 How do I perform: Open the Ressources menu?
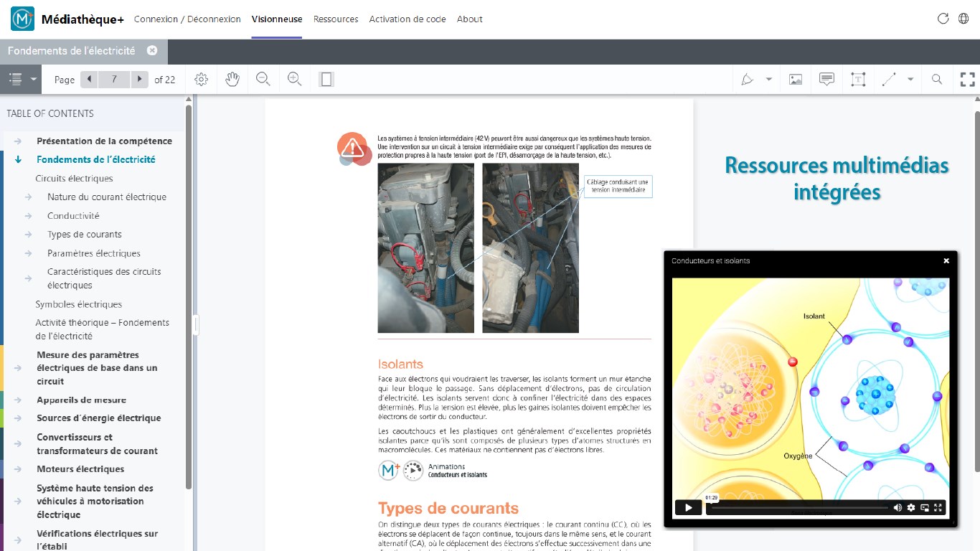[336, 19]
